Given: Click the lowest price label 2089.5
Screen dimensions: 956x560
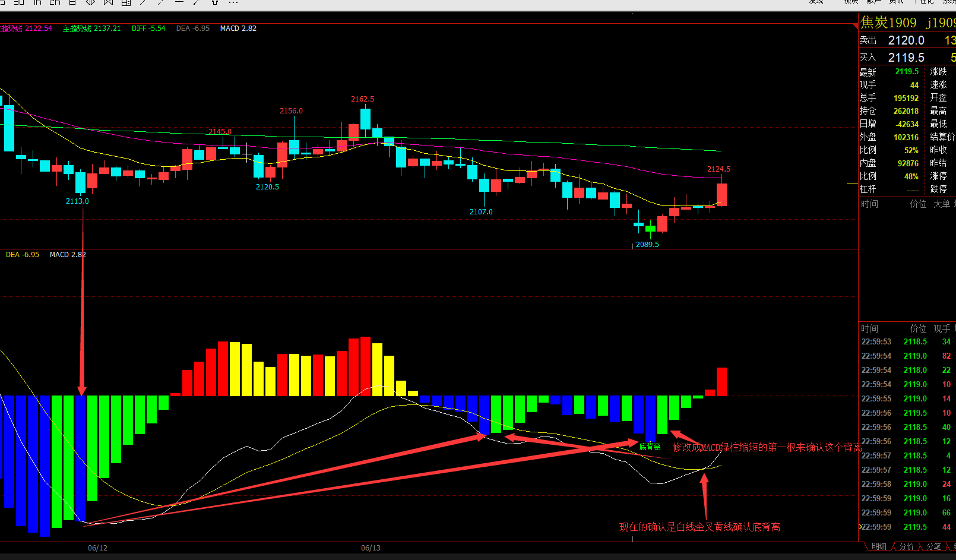Looking at the screenshot, I should point(647,245).
